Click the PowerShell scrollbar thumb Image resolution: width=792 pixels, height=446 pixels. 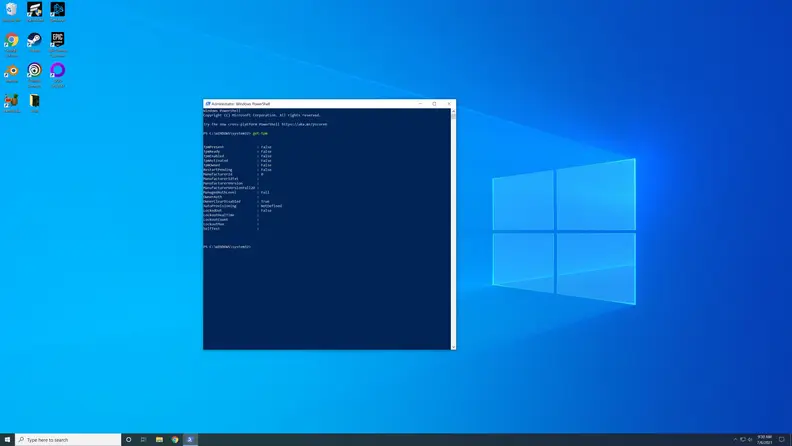(453, 116)
